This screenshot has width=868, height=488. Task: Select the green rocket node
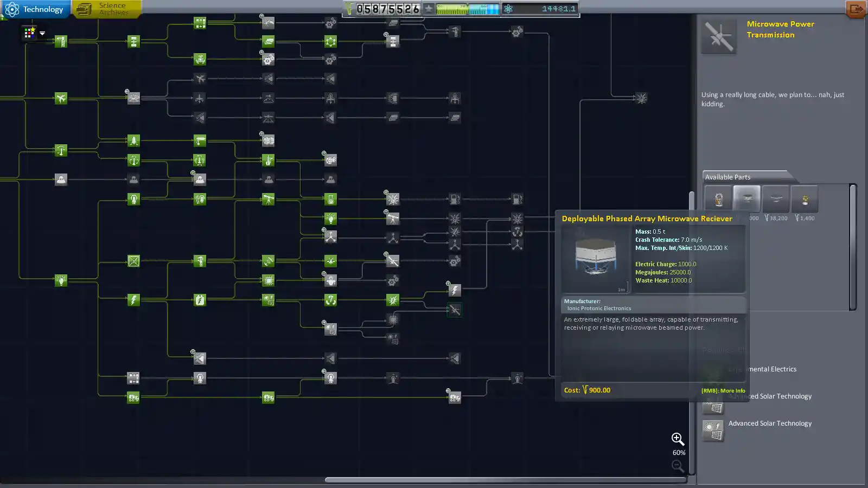(133, 140)
